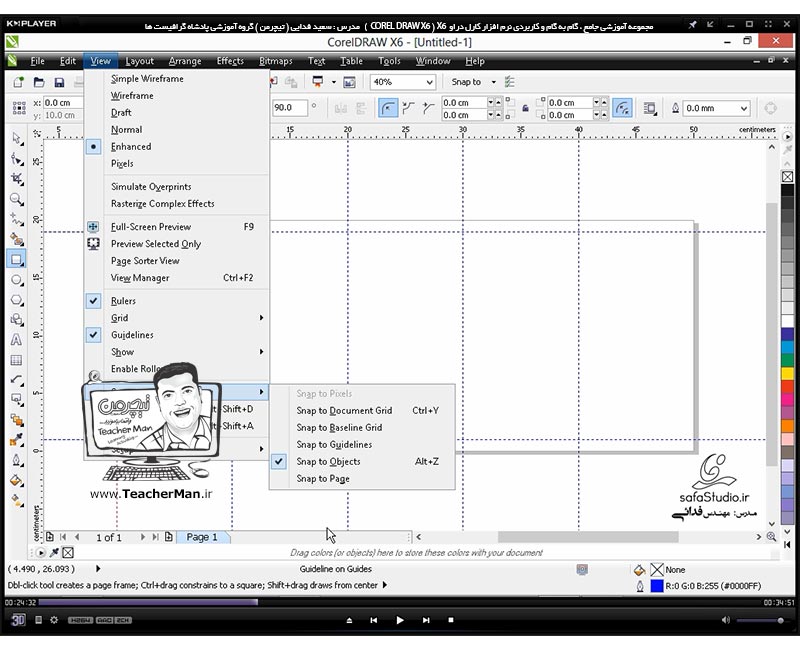The height and width of the screenshot is (650, 800).
Task: Click the Open folder icon
Action: coord(39,82)
